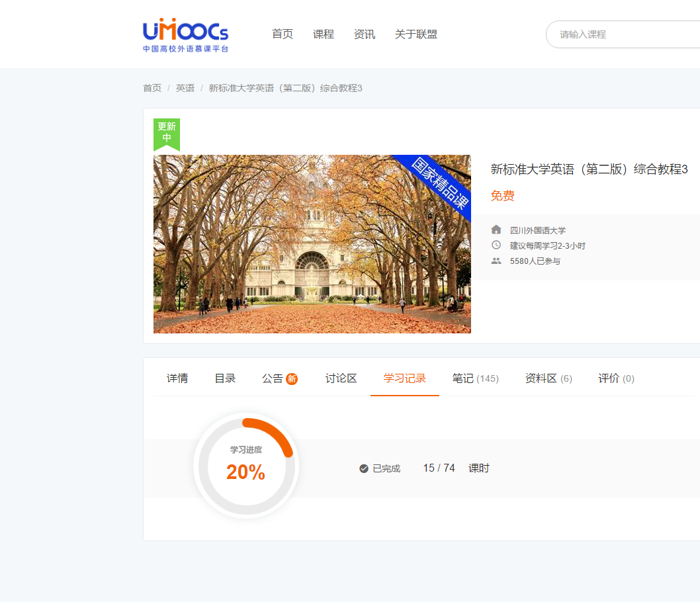Screen dimensions: 700x602
Task: Switch to the 目录 tab
Action: pos(225,378)
